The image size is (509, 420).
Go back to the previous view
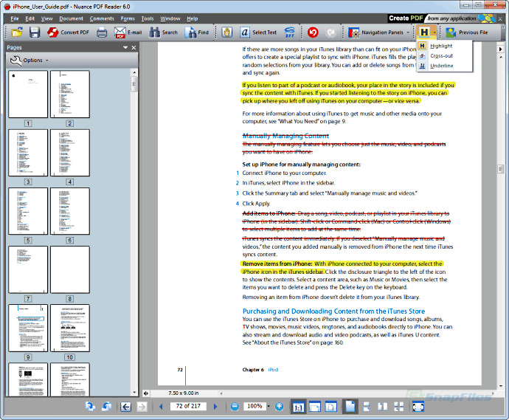tap(125, 407)
